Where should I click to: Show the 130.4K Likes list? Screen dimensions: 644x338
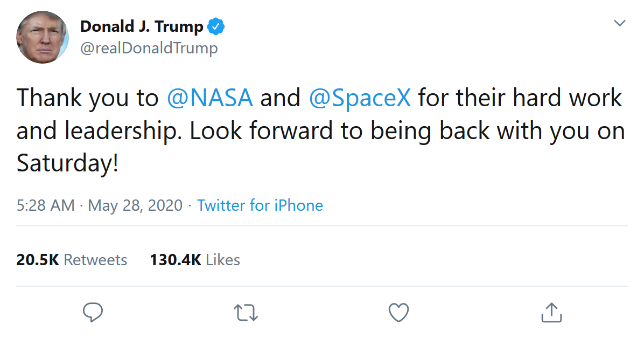(195, 260)
